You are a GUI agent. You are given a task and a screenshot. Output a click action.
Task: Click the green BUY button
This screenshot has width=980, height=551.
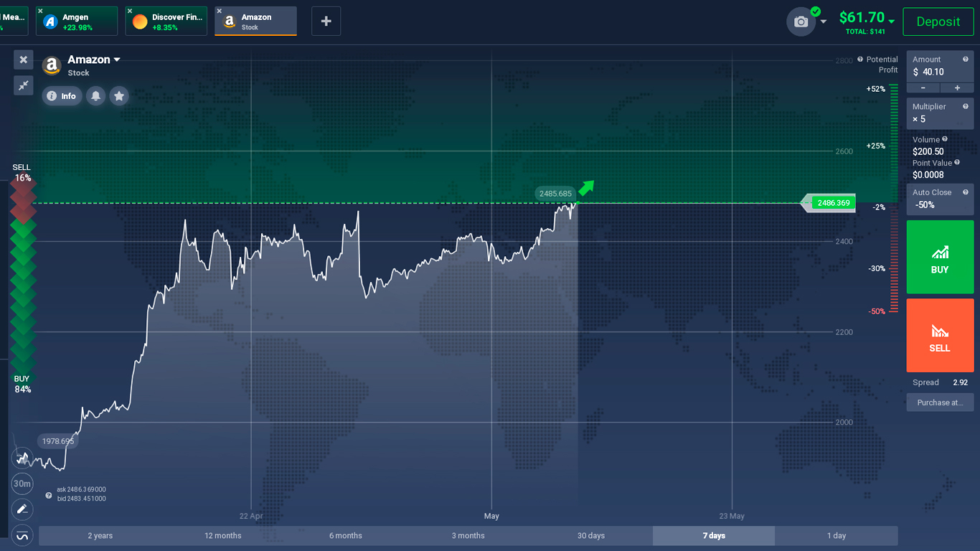click(940, 257)
